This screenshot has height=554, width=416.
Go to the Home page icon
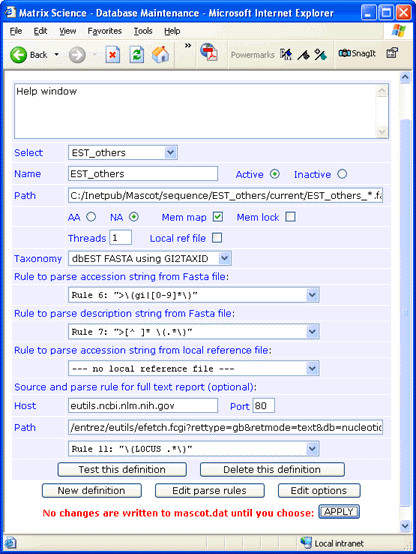(160, 55)
